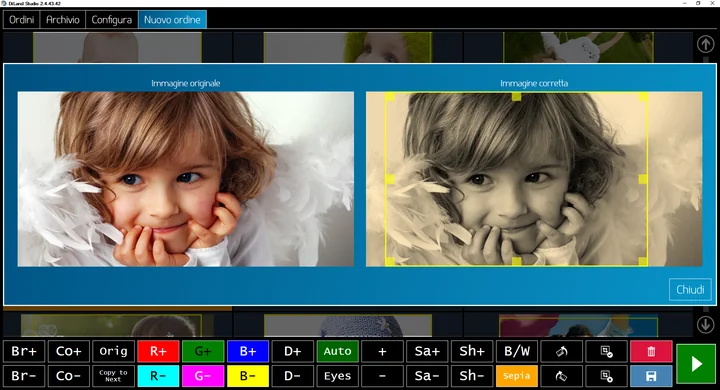Click the crop icon with the circle badge
The height and width of the screenshot is (390, 720).
point(607,376)
